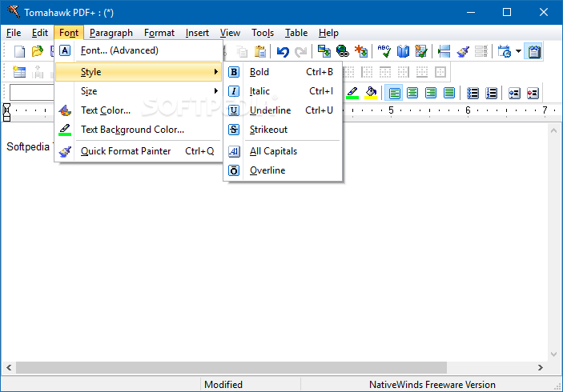Click the New document icon

click(19, 52)
